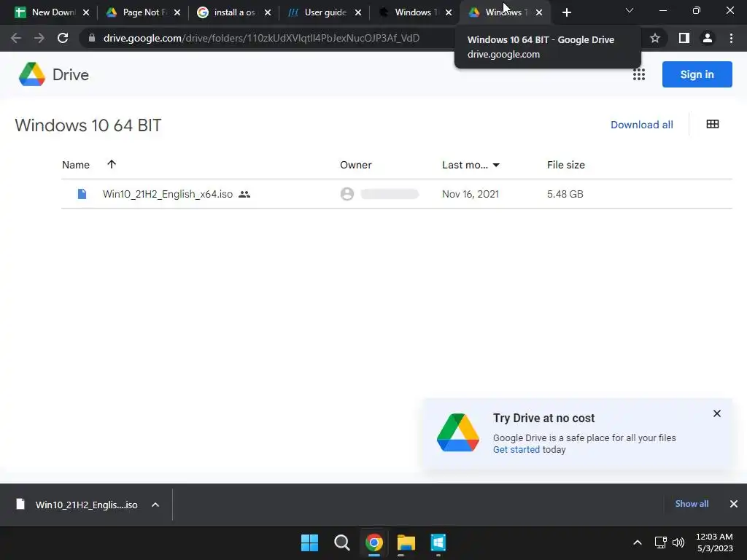This screenshot has height=560, width=747.
Task: Bookmark this page with the star icon
Action: (x=655, y=38)
